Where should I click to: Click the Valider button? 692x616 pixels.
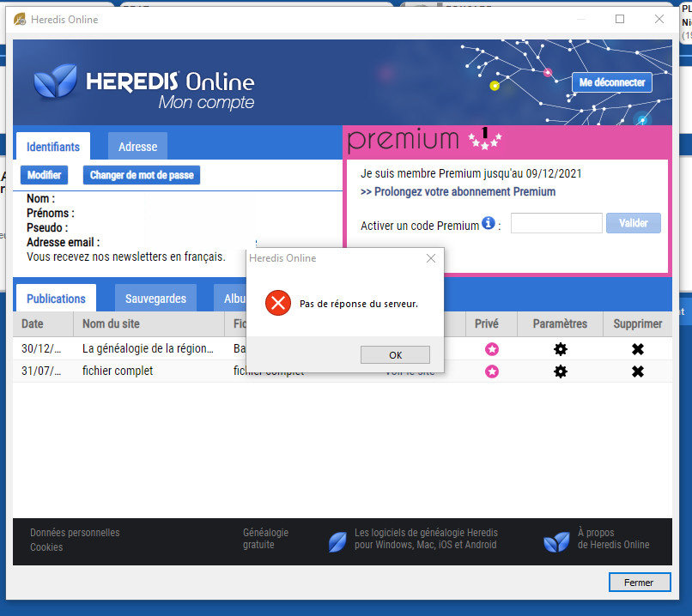click(x=634, y=223)
